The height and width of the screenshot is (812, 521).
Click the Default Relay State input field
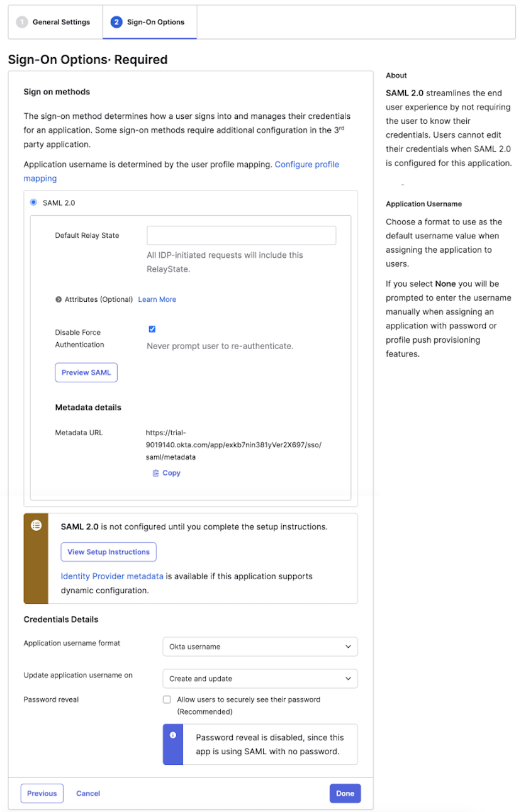pyautogui.click(x=241, y=236)
